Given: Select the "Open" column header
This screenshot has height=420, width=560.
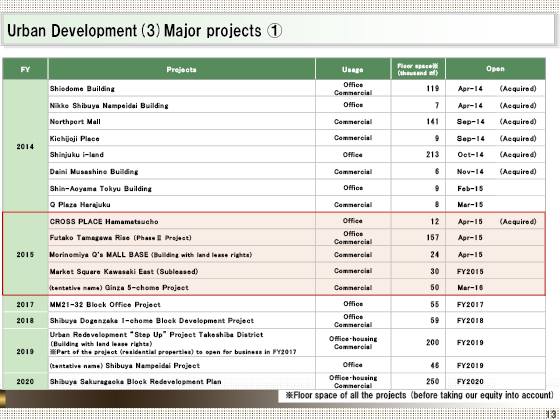Looking at the screenshot, I should tap(495, 69).
